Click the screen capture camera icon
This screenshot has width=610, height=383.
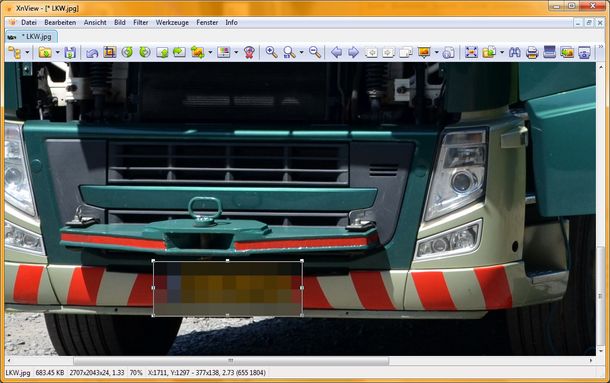coord(584,52)
